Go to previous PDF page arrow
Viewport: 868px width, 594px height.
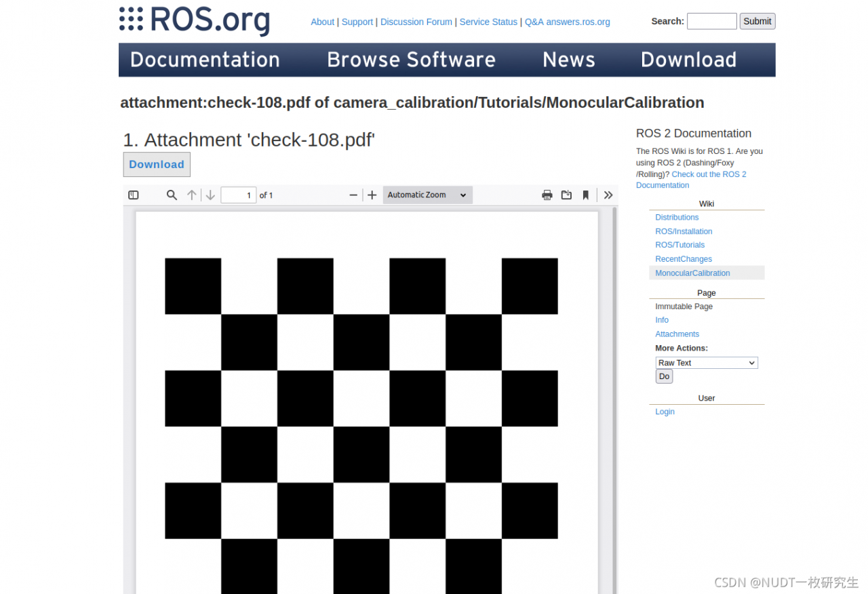pyautogui.click(x=192, y=195)
